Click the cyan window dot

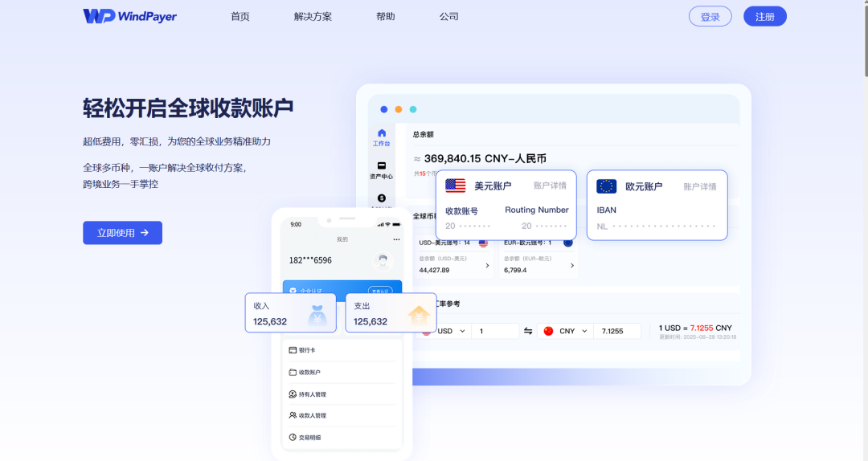click(413, 109)
